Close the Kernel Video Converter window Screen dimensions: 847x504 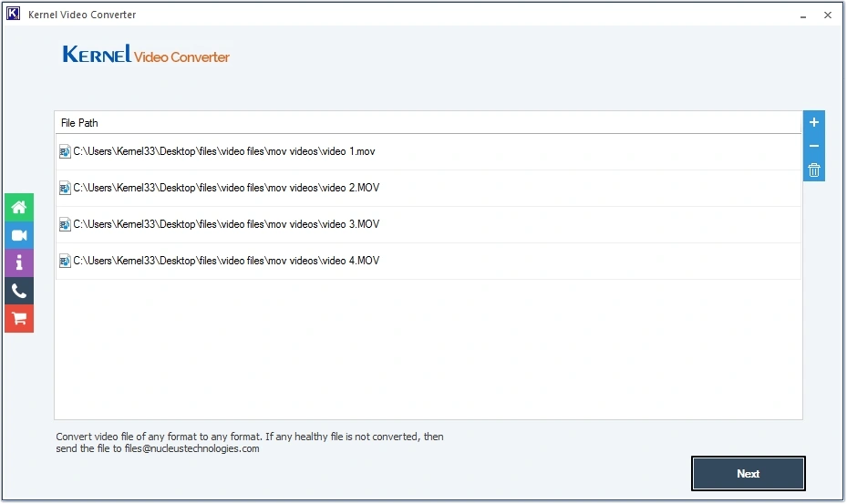tap(828, 15)
